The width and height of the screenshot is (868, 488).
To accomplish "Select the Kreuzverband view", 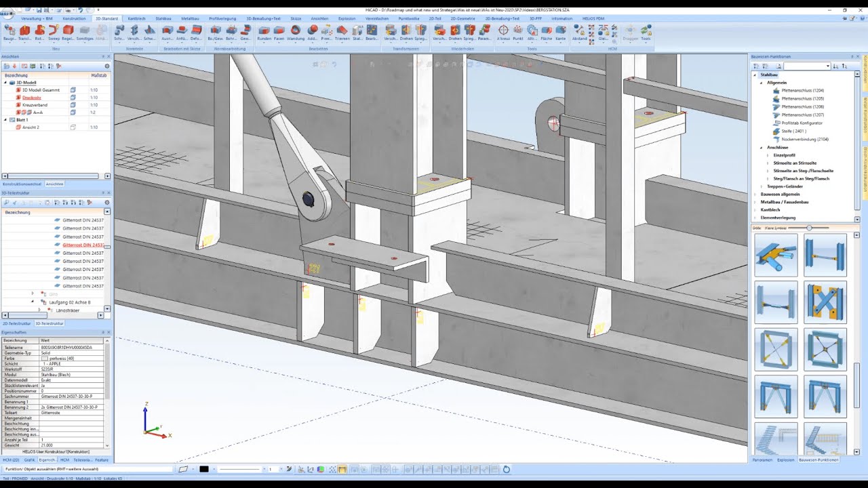I will [x=35, y=105].
